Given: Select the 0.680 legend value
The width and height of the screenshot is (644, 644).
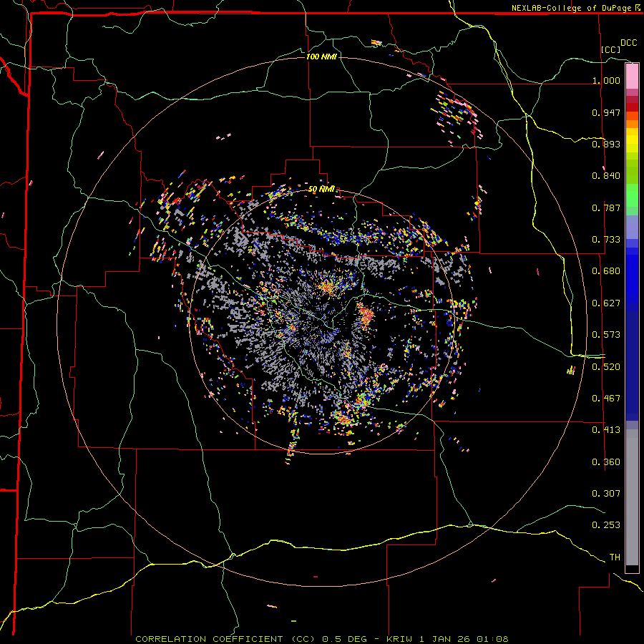Looking at the screenshot, I should 606,271.
